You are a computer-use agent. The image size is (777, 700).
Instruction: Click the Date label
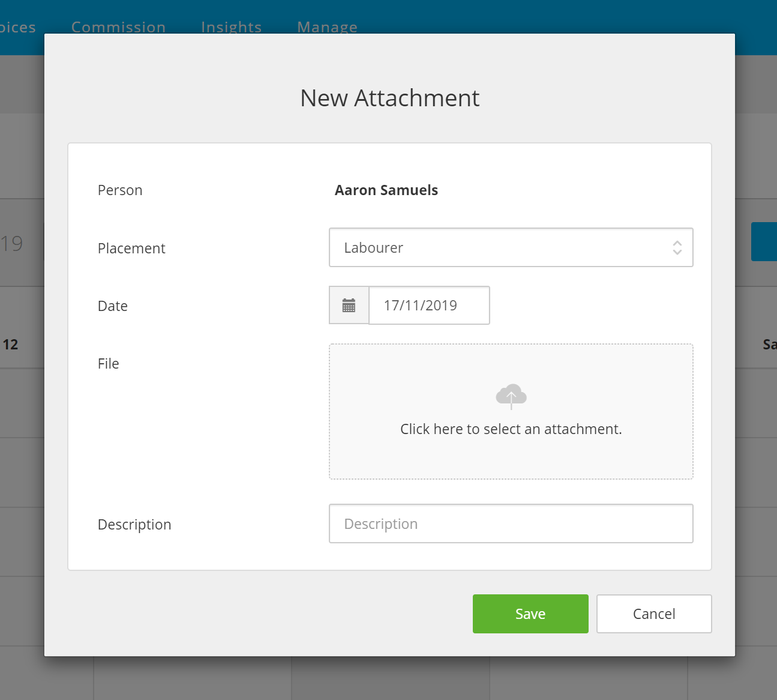coord(113,306)
